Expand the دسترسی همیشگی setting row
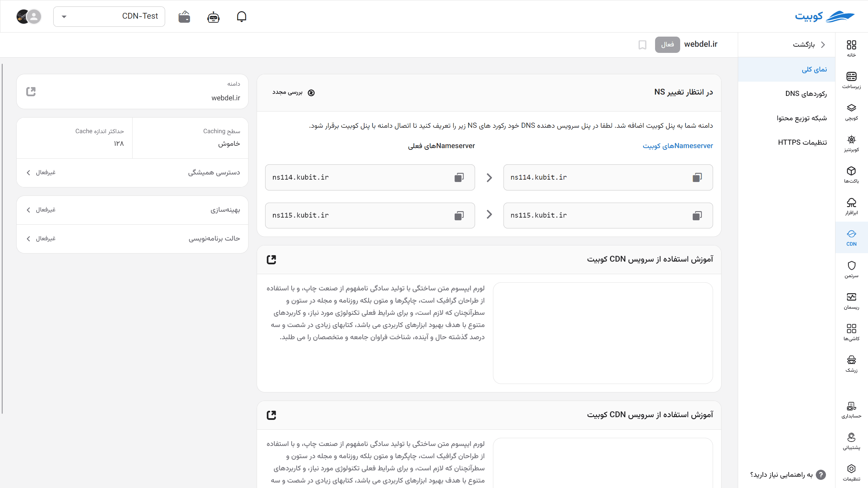The height and width of the screenshot is (488, 868). click(x=132, y=172)
